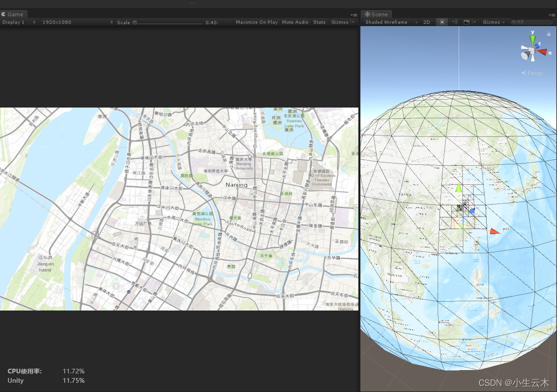This screenshot has height=392, width=557.
Task: Adjust the Game view Scale slider
Action: (x=168, y=22)
